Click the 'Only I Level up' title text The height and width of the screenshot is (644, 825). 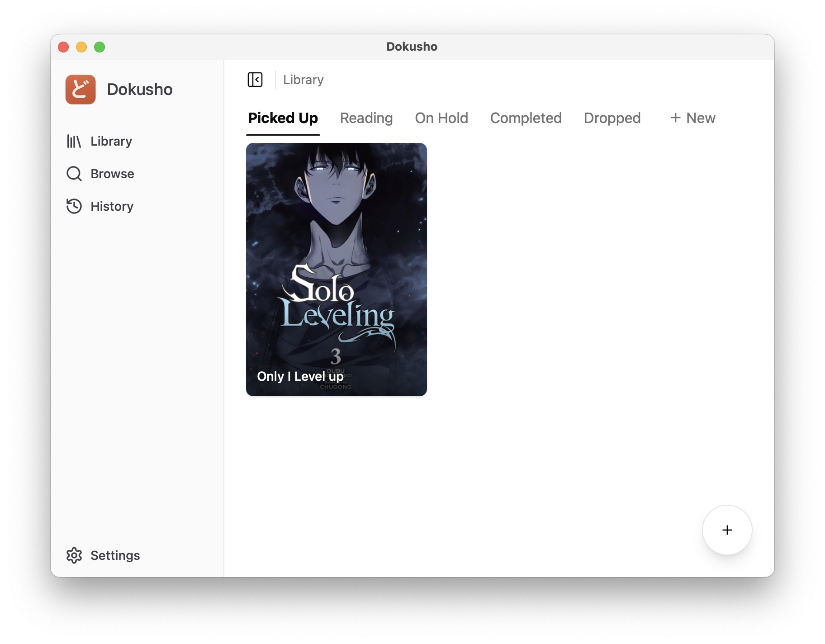300,376
